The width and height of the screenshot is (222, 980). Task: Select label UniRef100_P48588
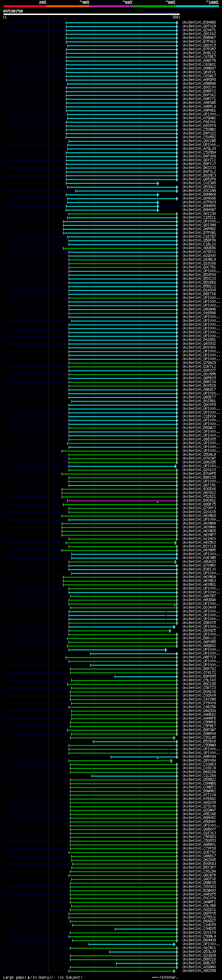point(199,314)
